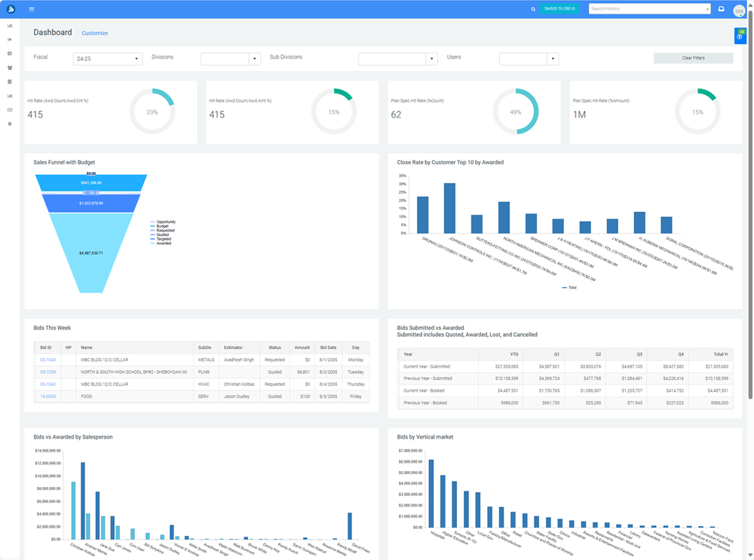Click the app logo in the top-left corner
This screenshot has height=560, width=754.
coord(11,9)
